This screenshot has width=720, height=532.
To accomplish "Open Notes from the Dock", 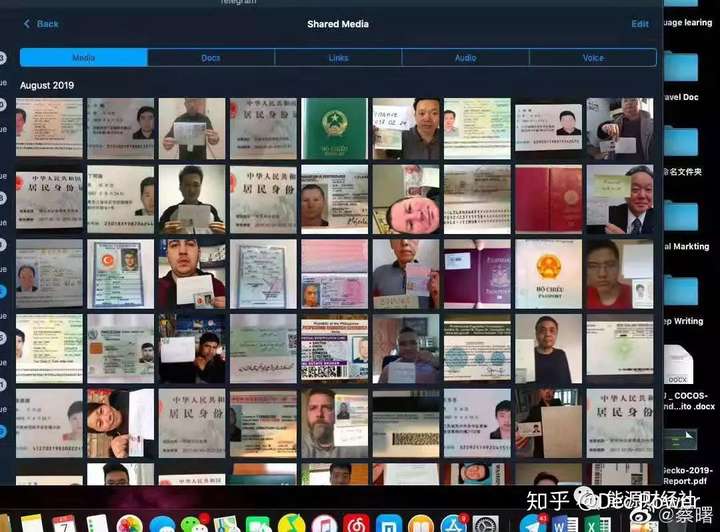I will point(32,524).
